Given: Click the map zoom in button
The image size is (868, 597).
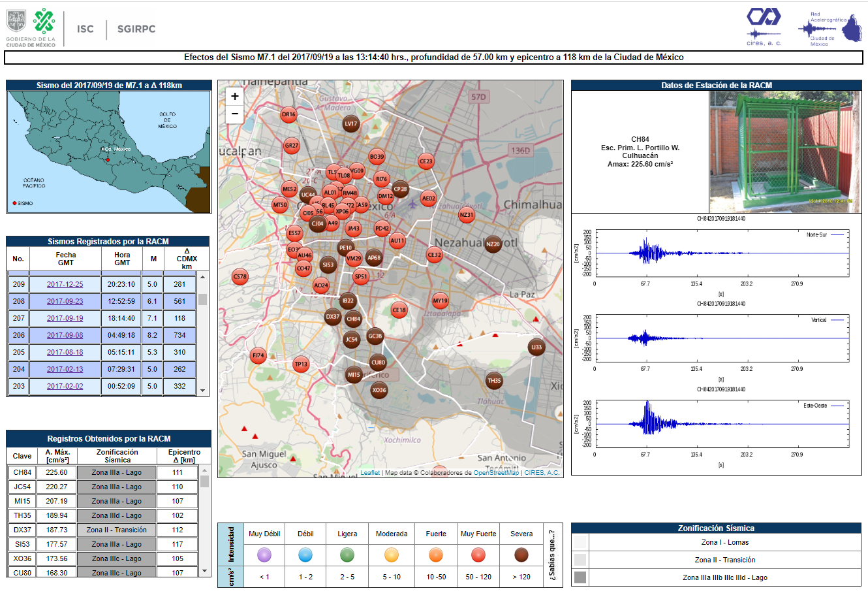Looking at the screenshot, I should tap(235, 96).
